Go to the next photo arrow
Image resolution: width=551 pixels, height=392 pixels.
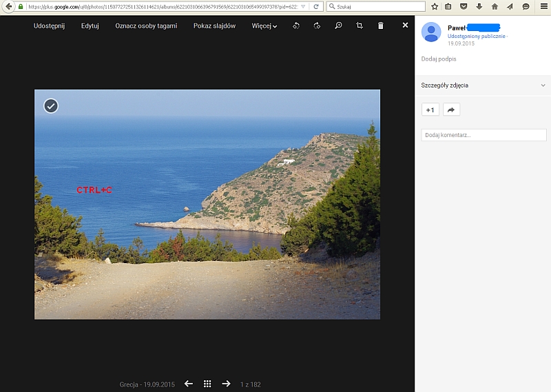pos(226,384)
